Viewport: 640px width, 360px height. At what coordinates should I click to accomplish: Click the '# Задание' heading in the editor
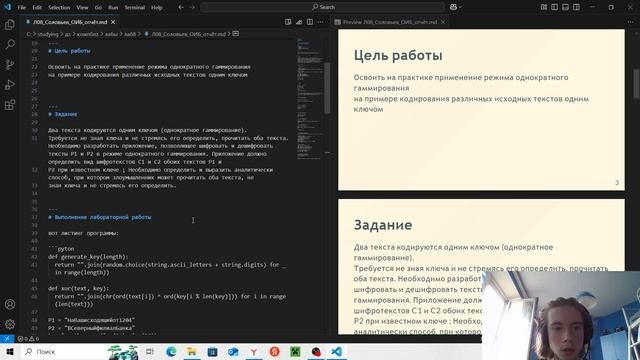(x=62, y=114)
